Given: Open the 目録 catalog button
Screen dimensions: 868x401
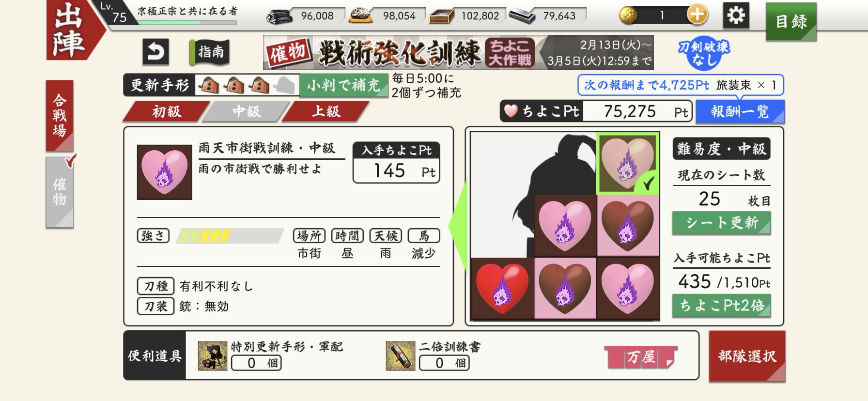Looking at the screenshot, I should (x=791, y=21).
